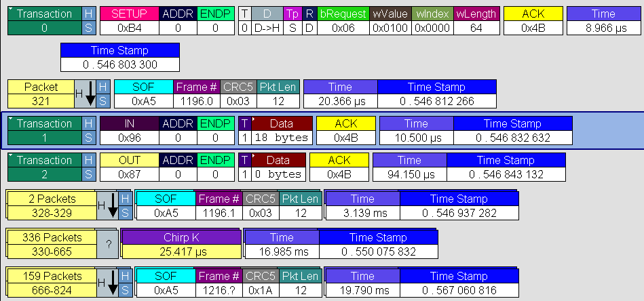This screenshot has height=301, width=644.
Task: Collapse Transaction 2 using its header triangle
Action: pos(11,156)
